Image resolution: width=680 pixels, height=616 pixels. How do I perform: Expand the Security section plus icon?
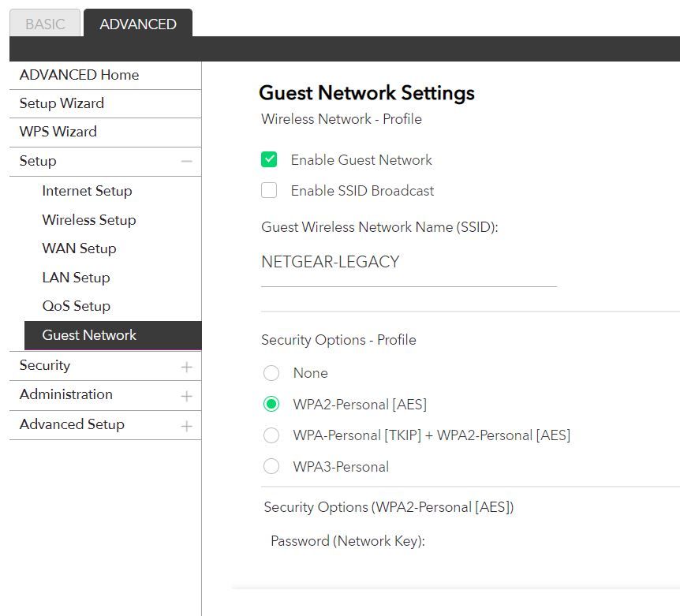186,367
